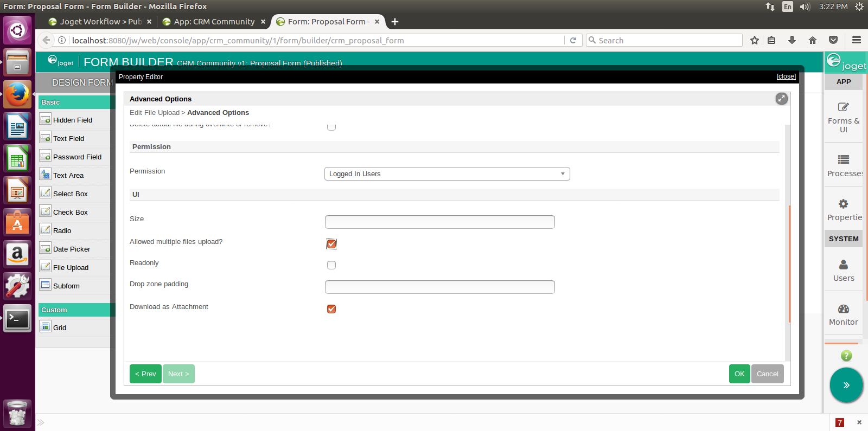Viewport: 868px width, 431px height.
Task: Open the keyboard language indicator
Action: tap(788, 7)
